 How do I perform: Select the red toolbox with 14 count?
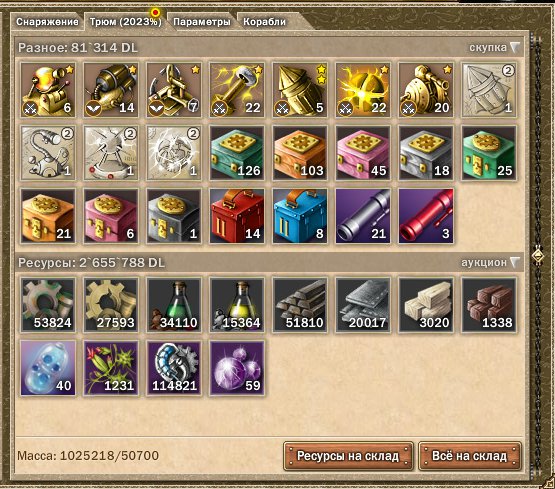(x=237, y=216)
